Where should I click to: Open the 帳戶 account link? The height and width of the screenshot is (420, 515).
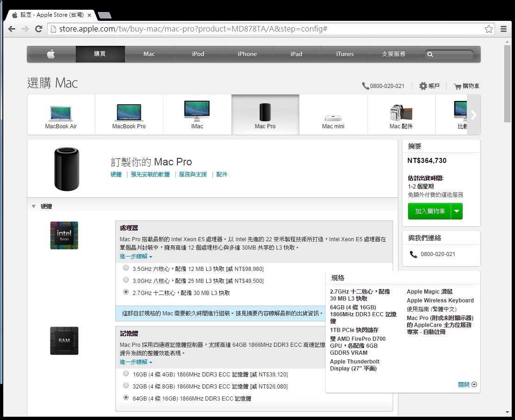pos(434,86)
